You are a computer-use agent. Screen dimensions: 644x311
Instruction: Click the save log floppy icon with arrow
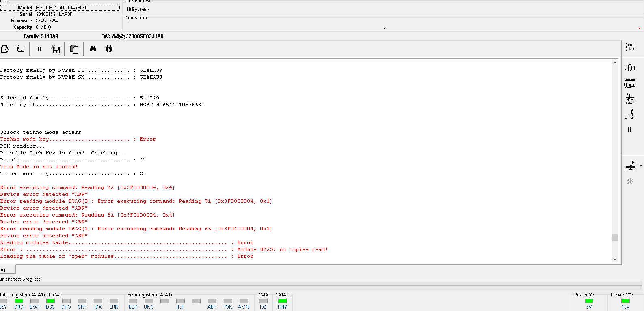click(x=20, y=49)
